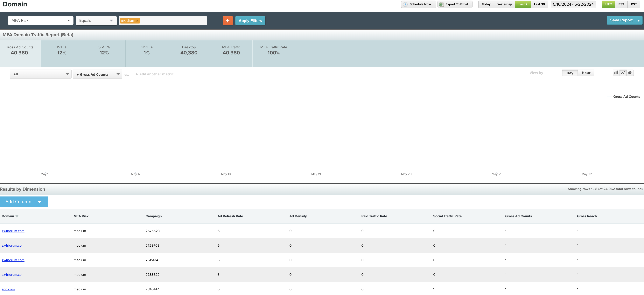The height and width of the screenshot is (295, 644).
Task: Open the zoo.com domain link
Action: (x=8, y=289)
